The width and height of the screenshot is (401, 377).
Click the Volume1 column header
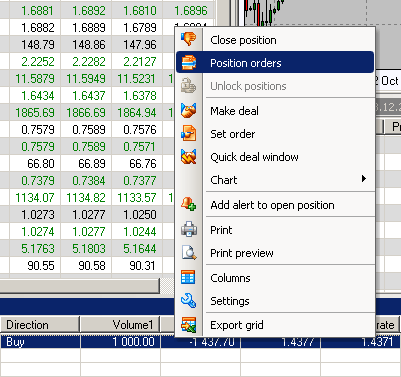(120, 324)
